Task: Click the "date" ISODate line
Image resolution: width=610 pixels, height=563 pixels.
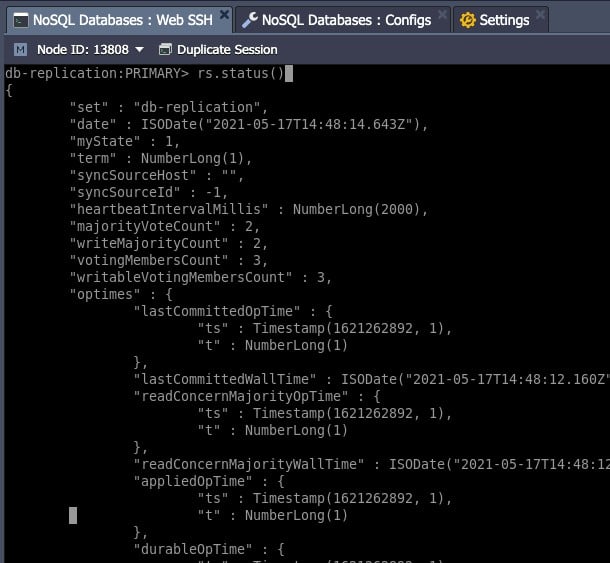Action: [249, 125]
